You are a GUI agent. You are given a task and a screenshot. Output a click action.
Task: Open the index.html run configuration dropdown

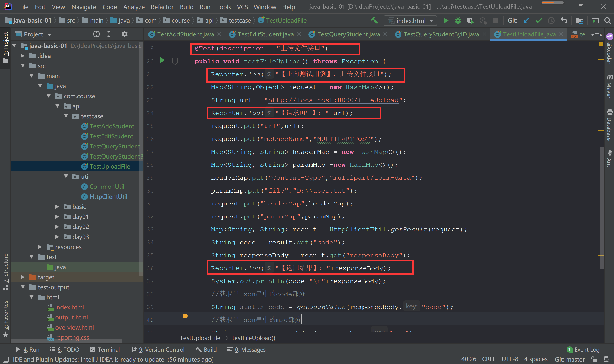410,21
